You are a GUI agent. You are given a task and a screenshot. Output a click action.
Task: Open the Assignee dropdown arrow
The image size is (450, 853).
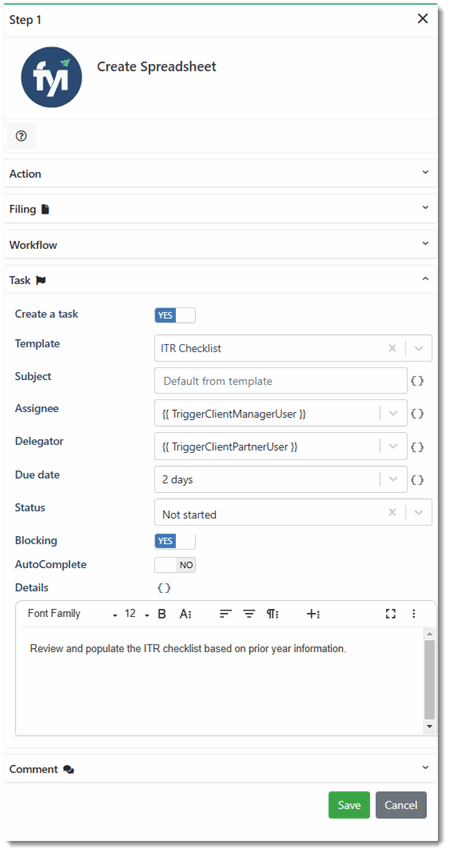pyautogui.click(x=393, y=413)
